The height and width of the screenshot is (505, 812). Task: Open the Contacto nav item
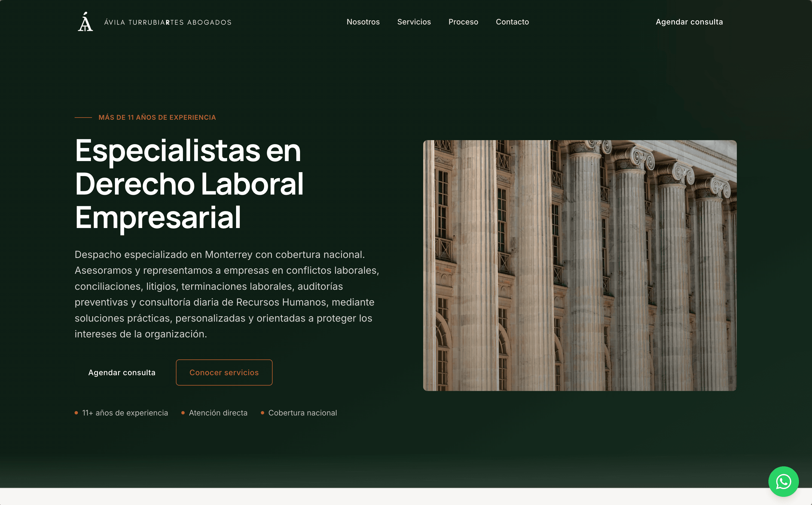click(x=512, y=22)
